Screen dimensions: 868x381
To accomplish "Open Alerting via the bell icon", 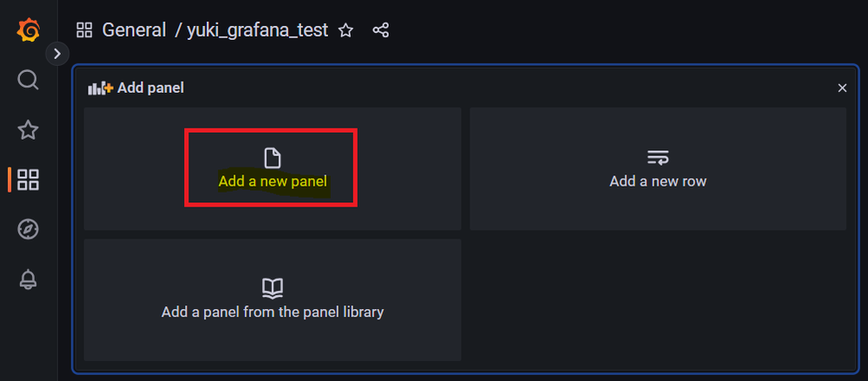I will pos(28,279).
